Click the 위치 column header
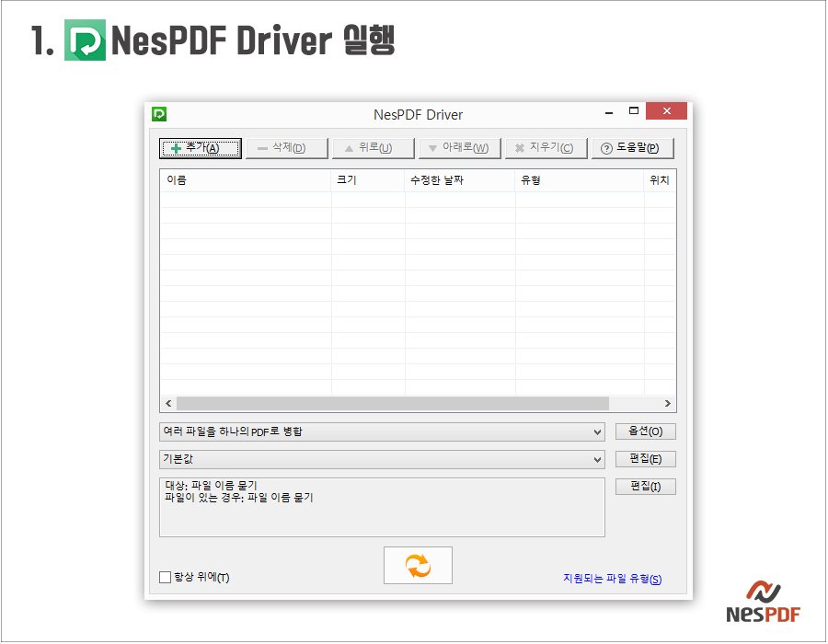Screen dimensions: 828x644 tap(660, 180)
